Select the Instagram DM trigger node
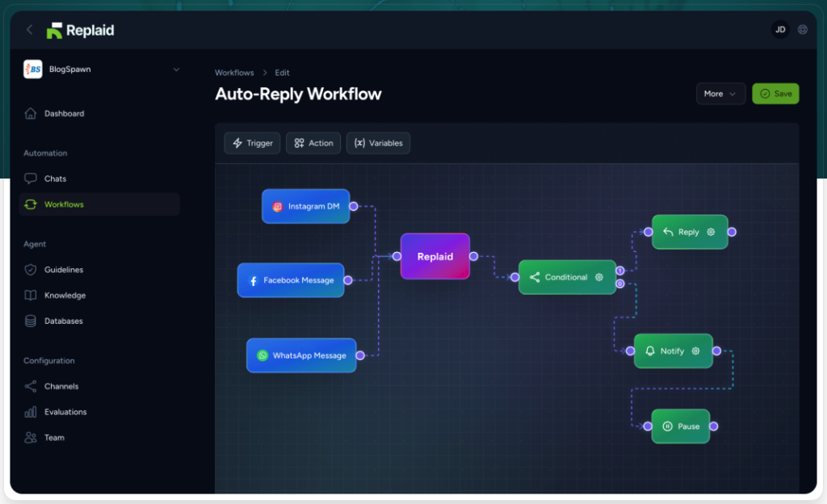This screenshot has height=504, width=827. pos(305,207)
